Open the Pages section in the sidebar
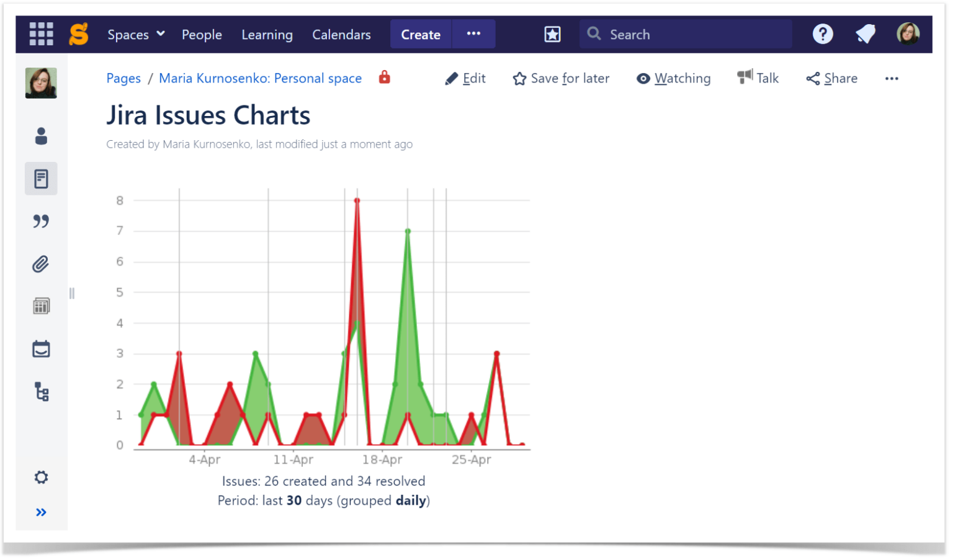 40,178
